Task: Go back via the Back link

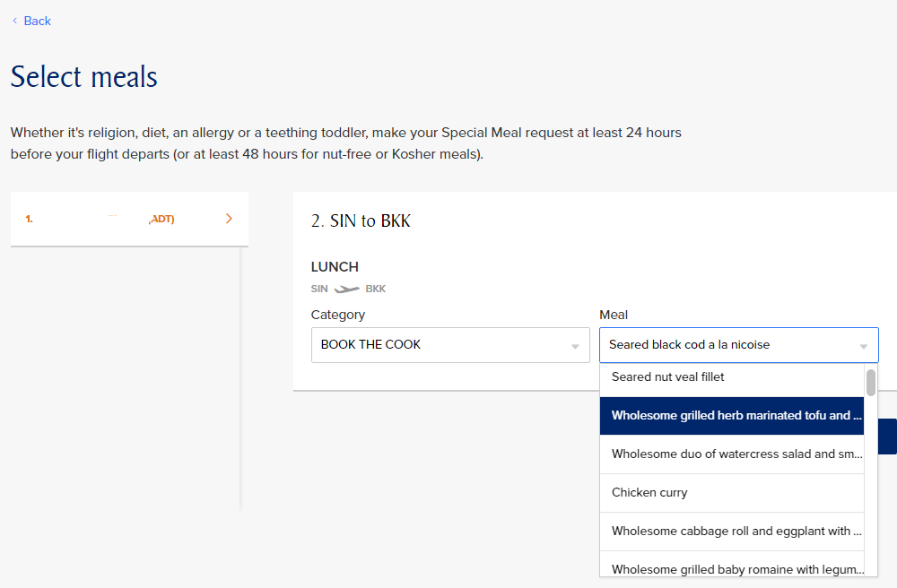Action: (x=37, y=22)
